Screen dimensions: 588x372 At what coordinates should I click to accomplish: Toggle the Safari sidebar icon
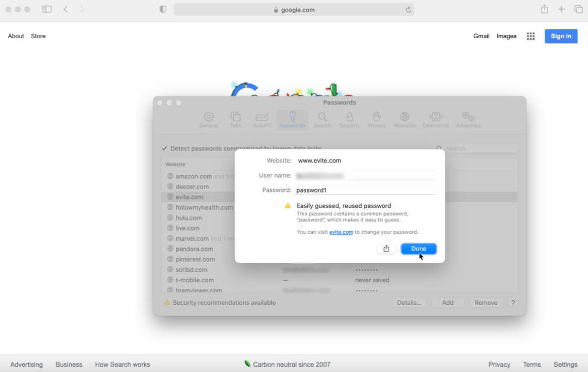(x=47, y=10)
